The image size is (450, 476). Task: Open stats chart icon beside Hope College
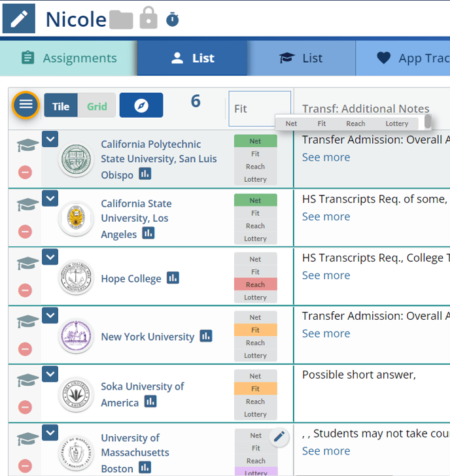(173, 278)
